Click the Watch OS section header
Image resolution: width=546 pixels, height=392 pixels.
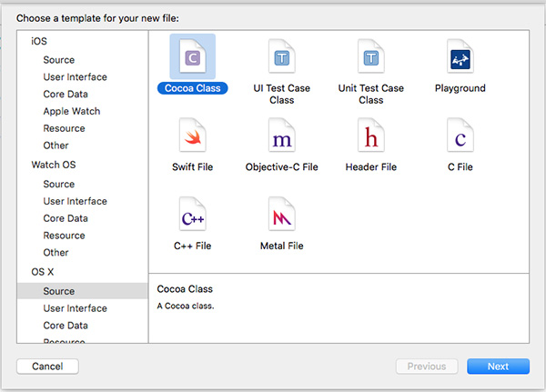(54, 165)
